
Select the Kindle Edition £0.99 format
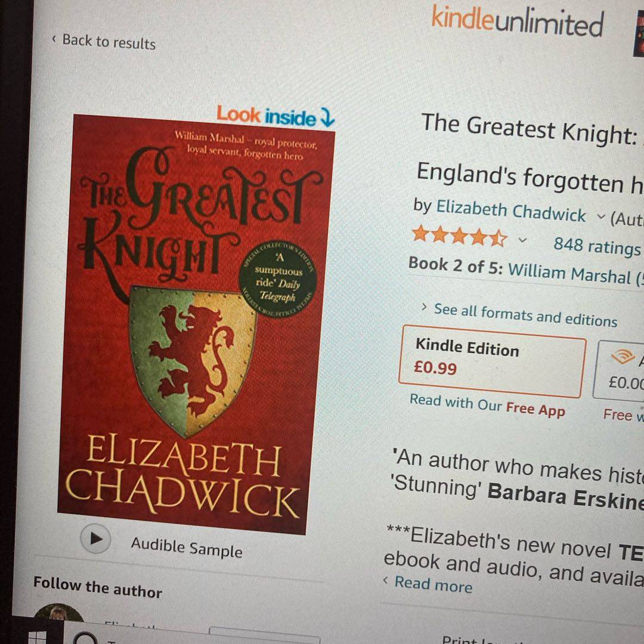click(492, 361)
